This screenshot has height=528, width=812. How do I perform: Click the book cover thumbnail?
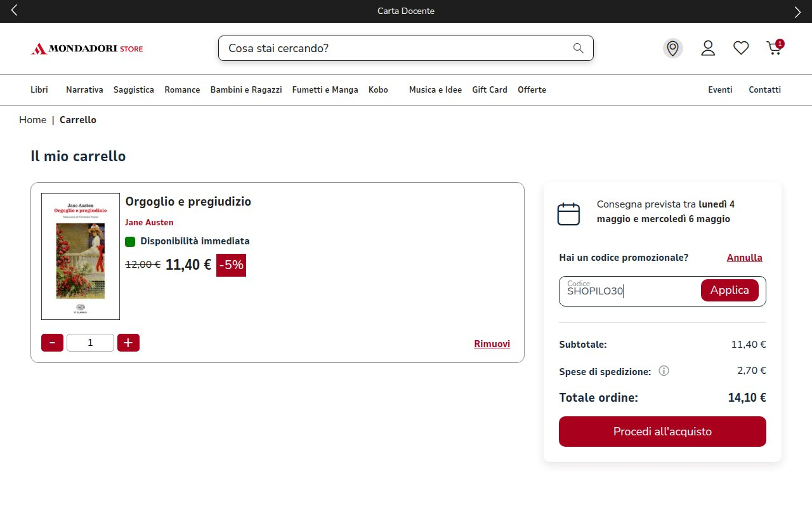[x=81, y=256]
